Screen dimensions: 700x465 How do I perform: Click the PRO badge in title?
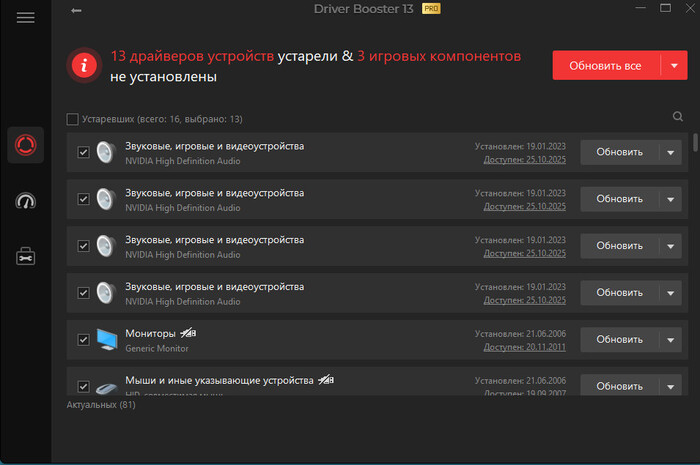pyautogui.click(x=431, y=8)
